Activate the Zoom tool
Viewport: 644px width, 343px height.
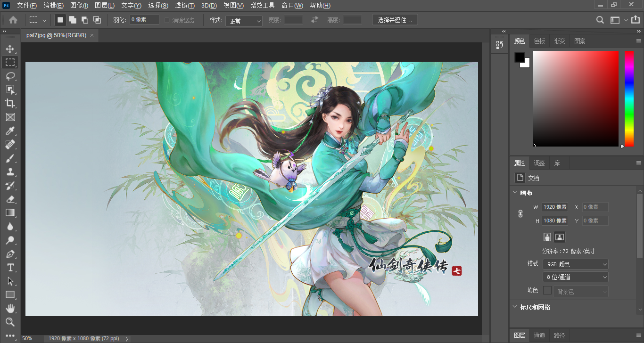click(x=10, y=322)
